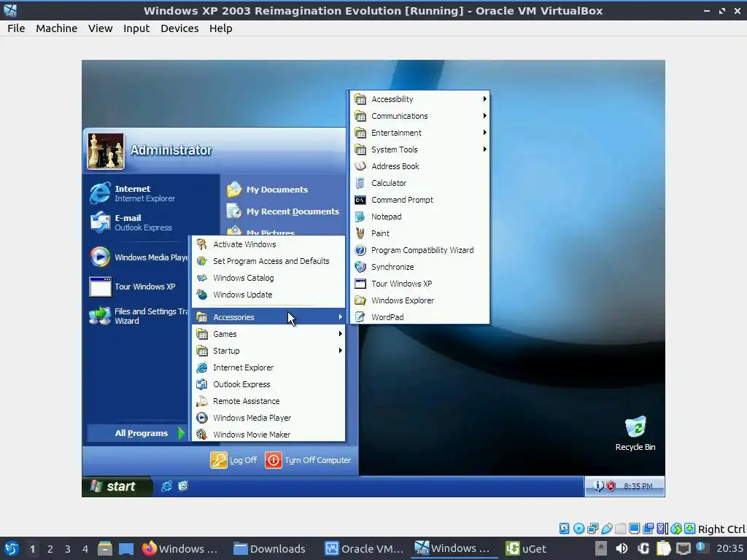
Task: Expand the System Tools submenu
Action: pos(419,149)
